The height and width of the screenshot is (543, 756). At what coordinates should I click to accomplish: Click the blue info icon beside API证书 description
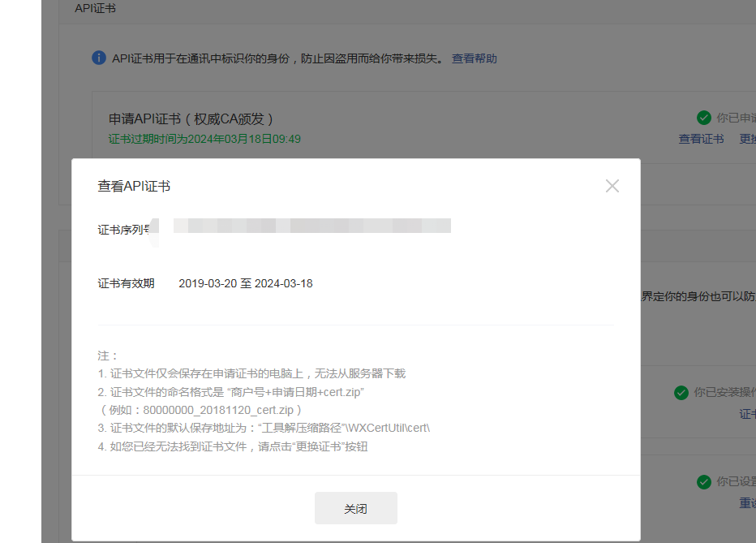tap(99, 58)
